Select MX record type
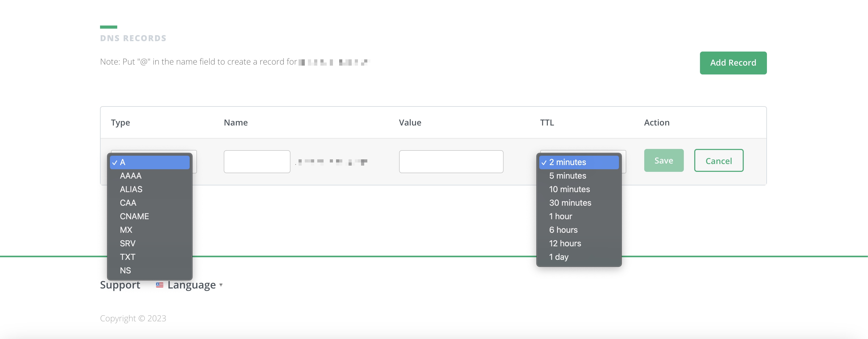Image resolution: width=868 pixels, height=339 pixels. click(x=150, y=230)
